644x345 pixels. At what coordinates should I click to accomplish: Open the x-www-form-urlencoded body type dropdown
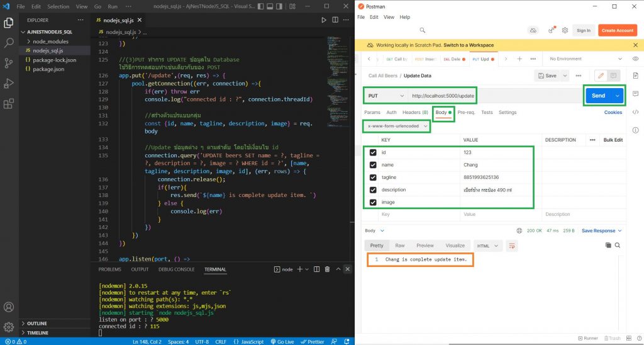coord(397,127)
